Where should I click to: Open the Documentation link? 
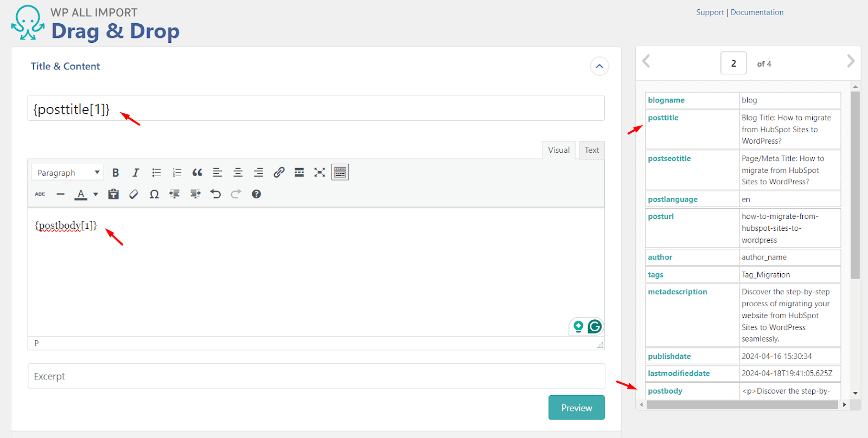click(x=757, y=12)
